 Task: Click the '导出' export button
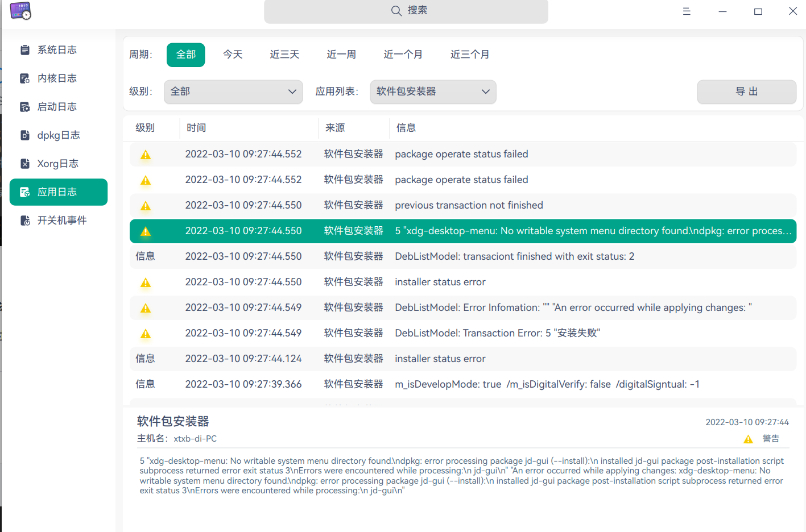(x=746, y=92)
